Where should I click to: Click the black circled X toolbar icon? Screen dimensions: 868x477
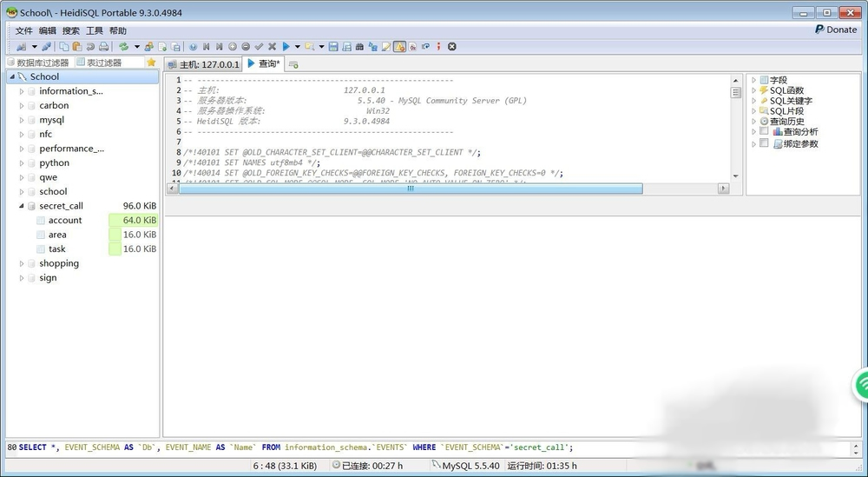click(451, 47)
